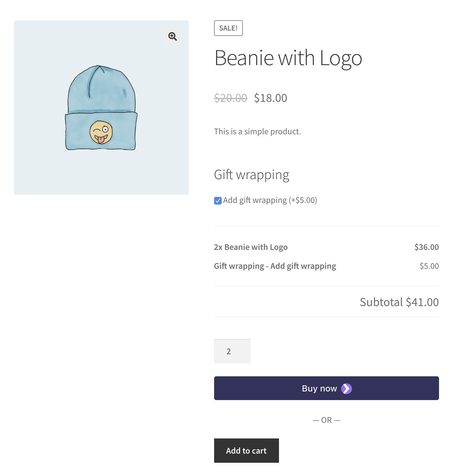
Task: Click the Gift wrapping summary row
Action: (x=275, y=266)
